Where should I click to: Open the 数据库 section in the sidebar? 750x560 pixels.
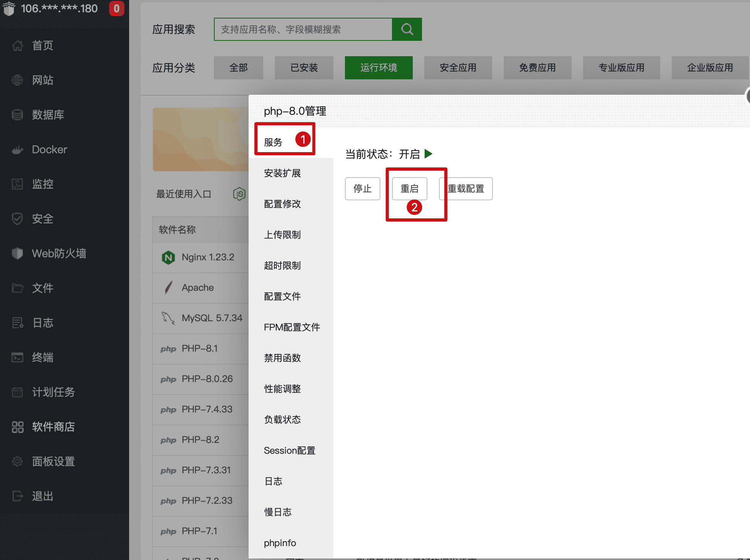(48, 115)
